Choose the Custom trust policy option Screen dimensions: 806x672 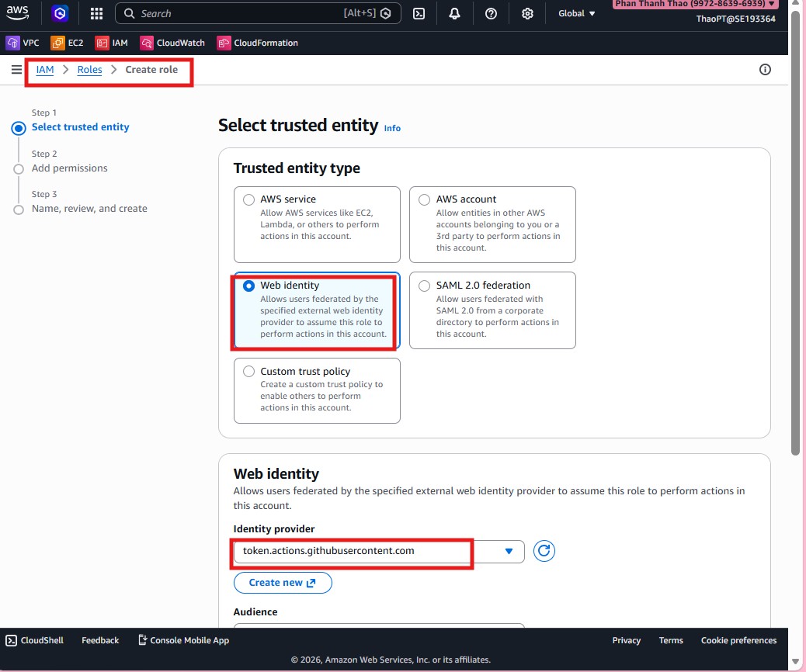pos(249,372)
